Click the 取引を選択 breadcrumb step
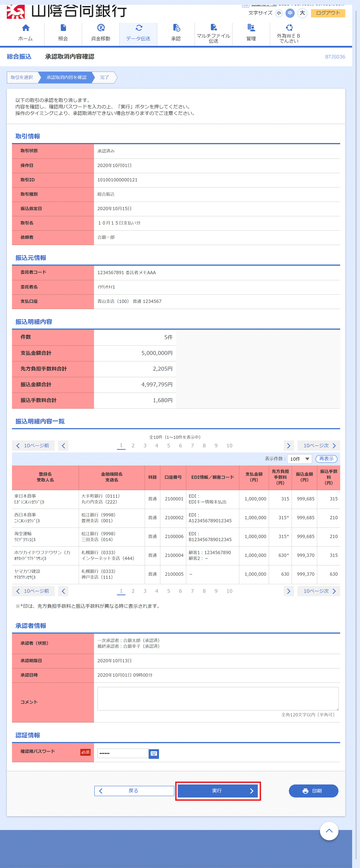360x868 pixels. click(x=22, y=78)
